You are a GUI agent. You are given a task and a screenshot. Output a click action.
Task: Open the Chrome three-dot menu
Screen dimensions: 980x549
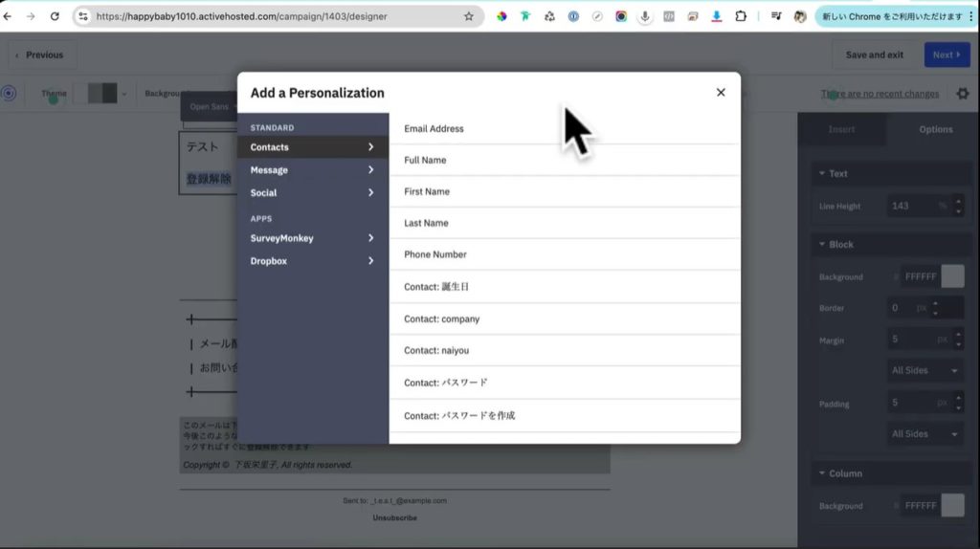click(970, 16)
